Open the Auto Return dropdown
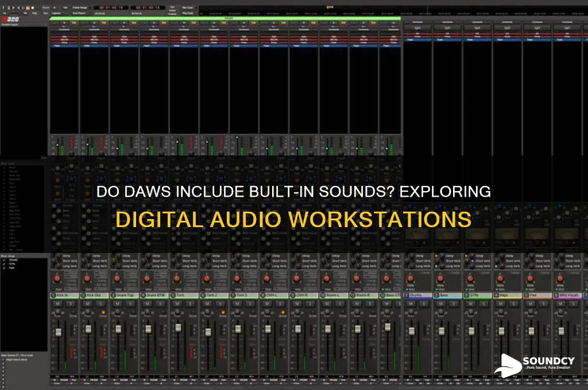This screenshot has width=588, height=390. (80, 13)
